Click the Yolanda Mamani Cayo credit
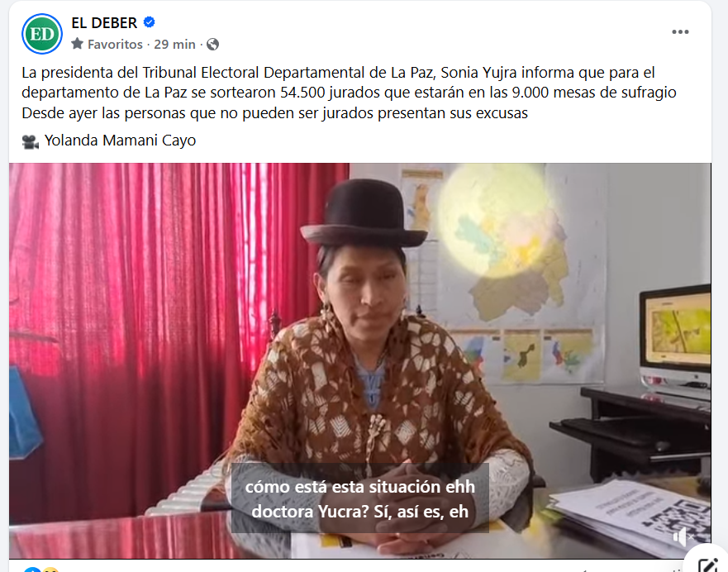This screenshot has height=572, width=728. (121, 141)
